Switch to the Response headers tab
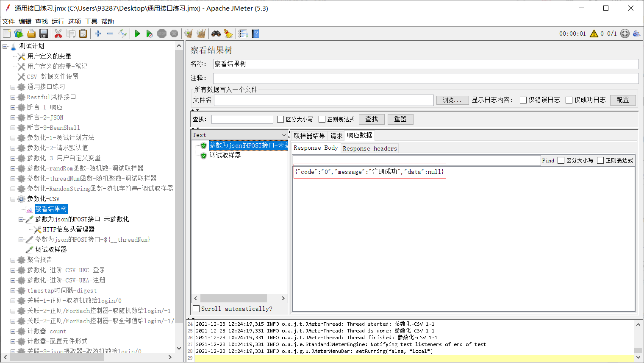 coord(370,148)
